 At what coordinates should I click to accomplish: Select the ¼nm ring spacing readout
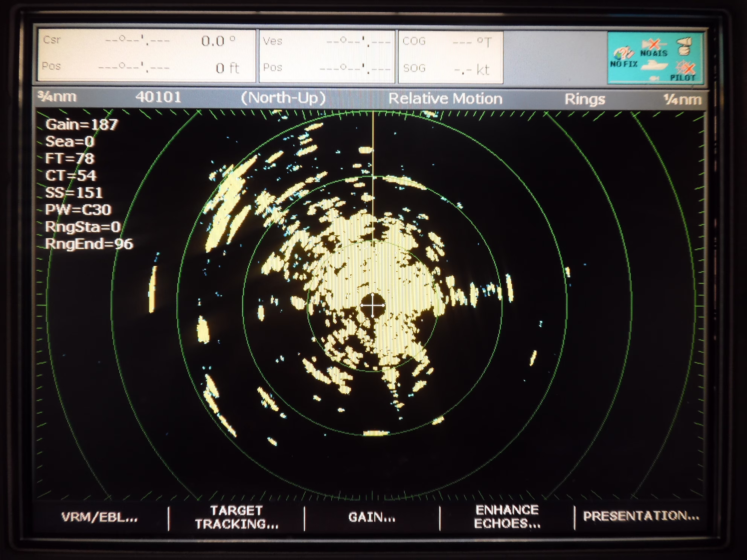point(682,100)
